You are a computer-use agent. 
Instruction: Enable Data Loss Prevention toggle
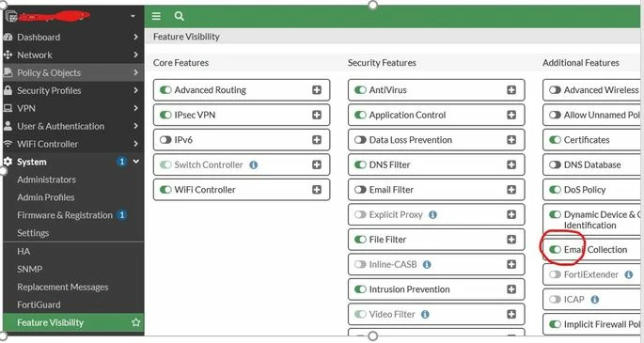click(360, 140)
